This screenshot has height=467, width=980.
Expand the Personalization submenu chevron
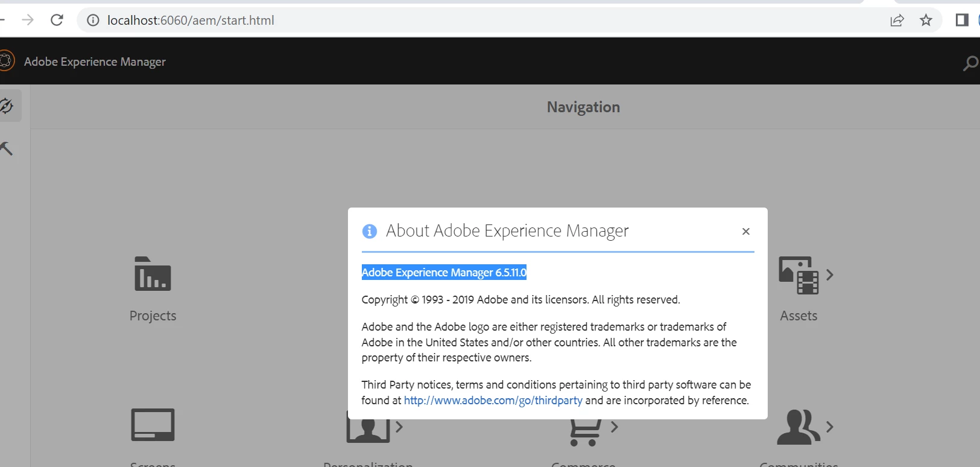click(399, 427)
